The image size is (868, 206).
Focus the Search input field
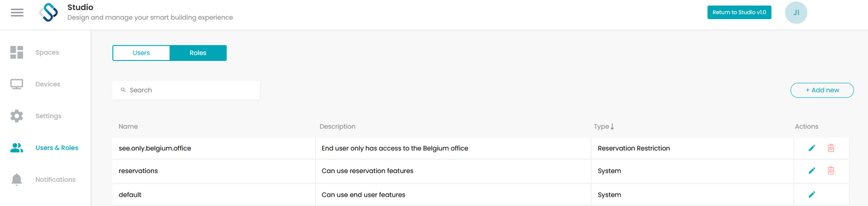click(x=186, y=90)
